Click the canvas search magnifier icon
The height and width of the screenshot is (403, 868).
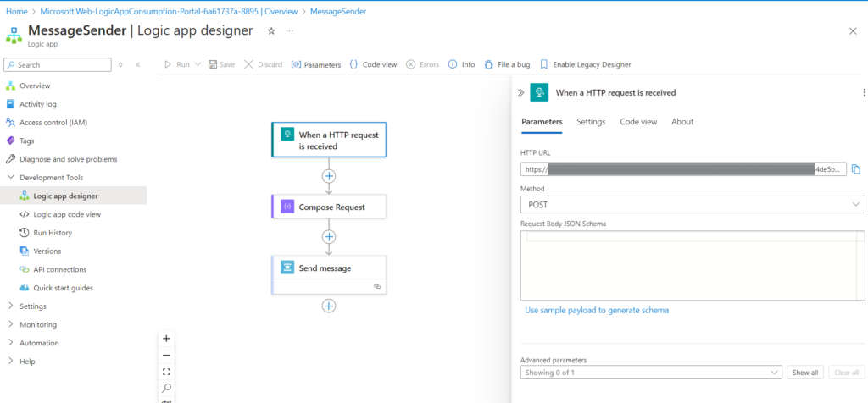166,388
